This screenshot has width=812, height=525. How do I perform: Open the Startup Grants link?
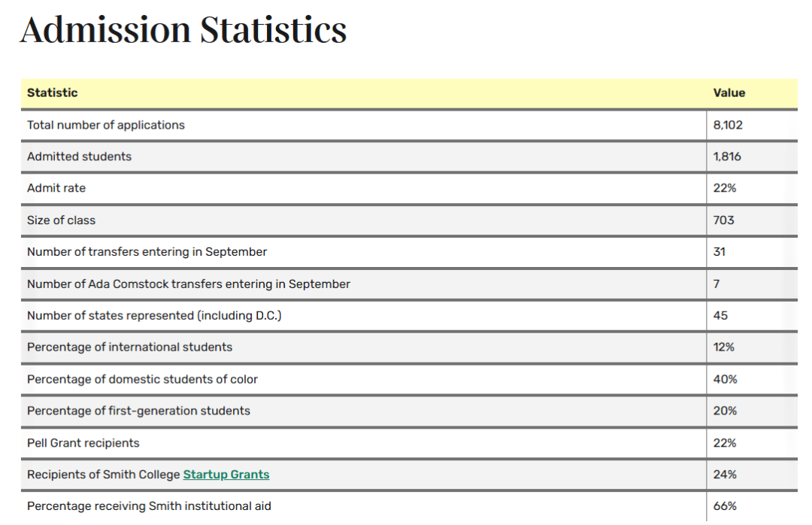(x=226, y=475)
